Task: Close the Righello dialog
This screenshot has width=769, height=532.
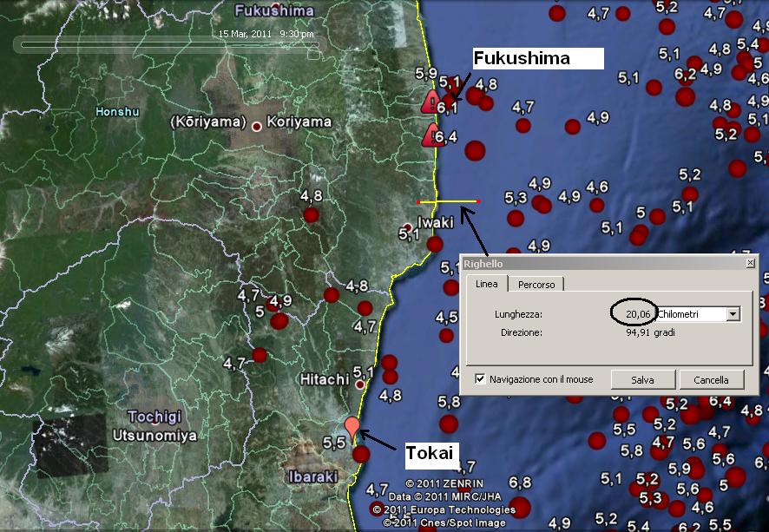Action: [x=750, y=263]
